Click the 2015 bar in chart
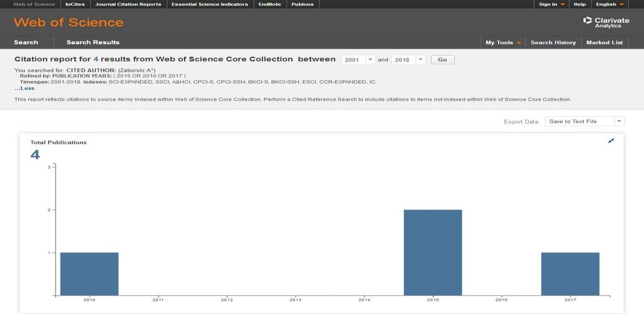This screenshot has width=644, height=314. (433, 252)
